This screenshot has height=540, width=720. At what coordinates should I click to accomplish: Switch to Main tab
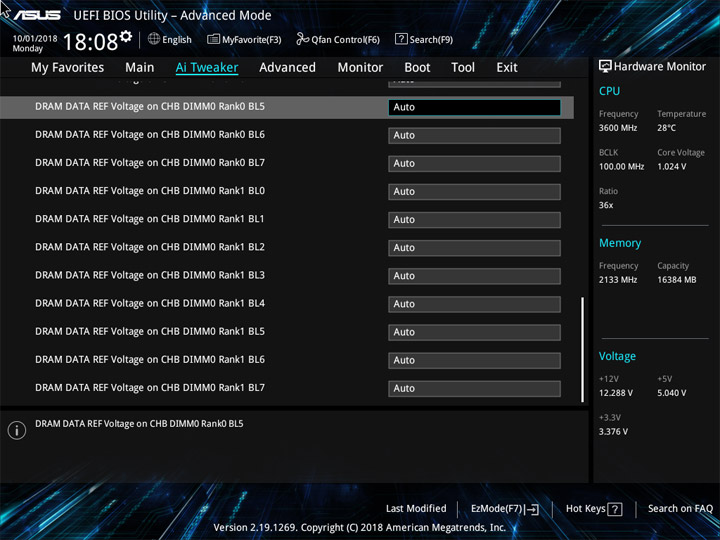[140, 68]
